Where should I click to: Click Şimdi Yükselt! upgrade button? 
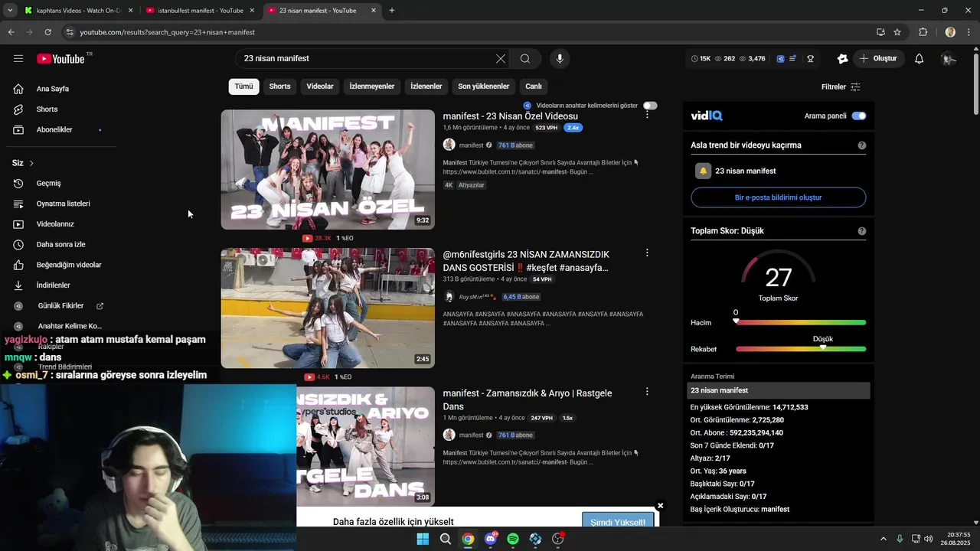coord(617,522)
